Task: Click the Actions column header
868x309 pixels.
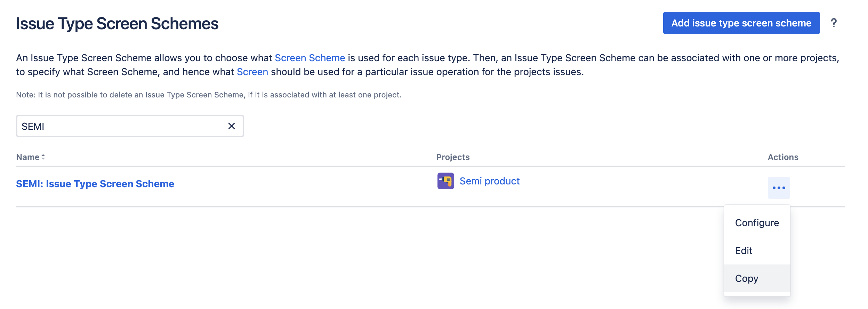Action: point(783,157)
